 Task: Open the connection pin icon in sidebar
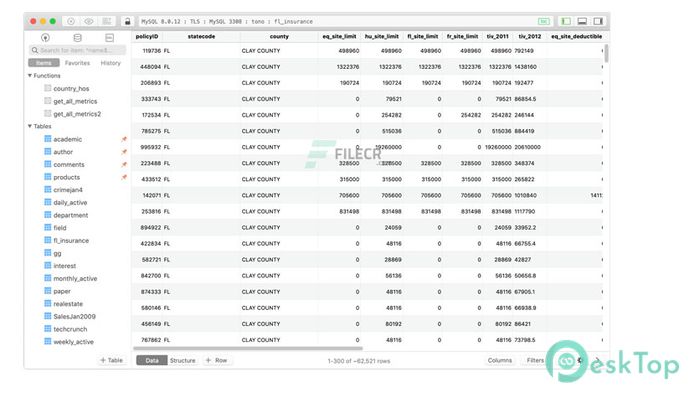pos(46,38)
